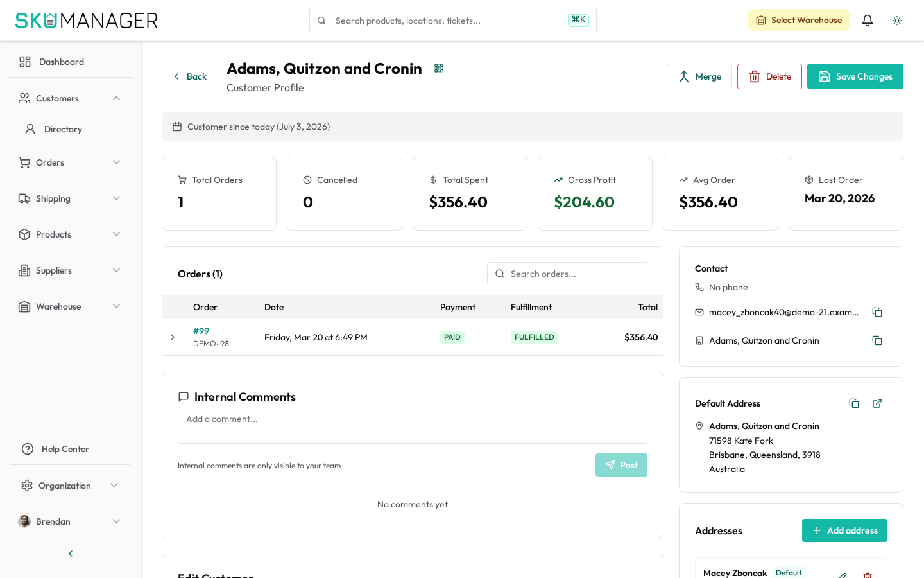Copy the Default Address

click(x=854, y=403)
